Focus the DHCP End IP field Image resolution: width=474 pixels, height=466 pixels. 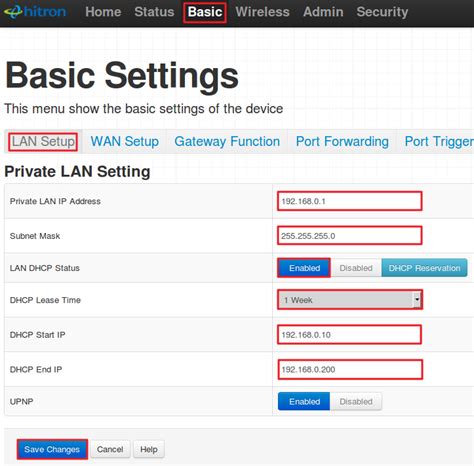(x=350, y=369)
